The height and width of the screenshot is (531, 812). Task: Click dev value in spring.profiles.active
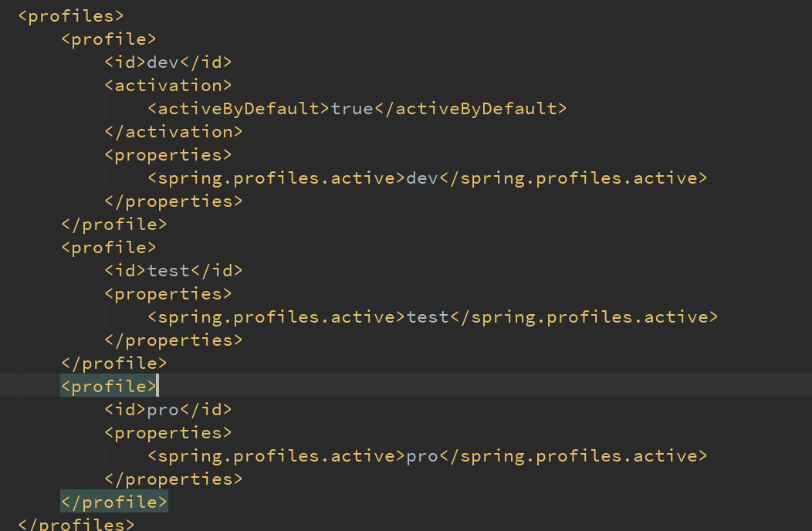pyautogui.click(x=421, y=178)
